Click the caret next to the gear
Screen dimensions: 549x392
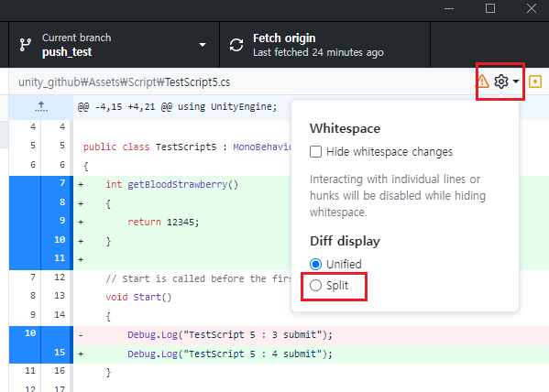tap(516, 82)
